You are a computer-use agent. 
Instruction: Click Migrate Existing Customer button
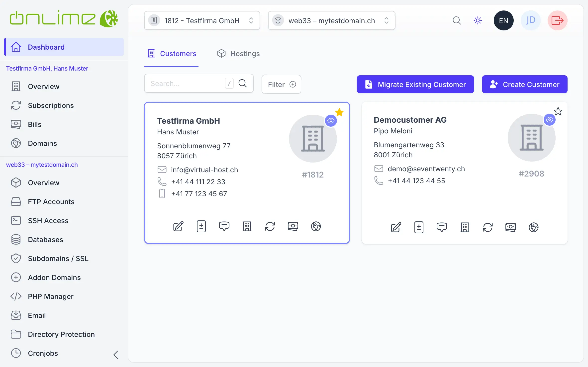click(x=415, y=85)
